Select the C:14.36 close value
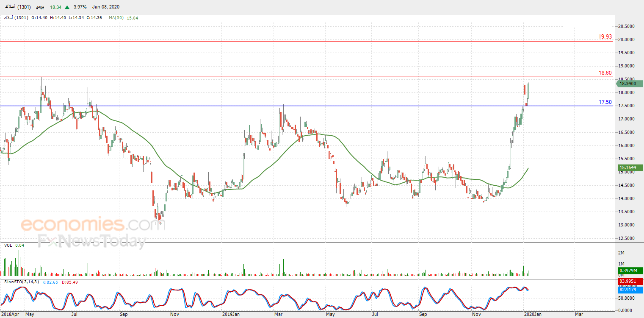Screen dimensions: 644x318 95,18
